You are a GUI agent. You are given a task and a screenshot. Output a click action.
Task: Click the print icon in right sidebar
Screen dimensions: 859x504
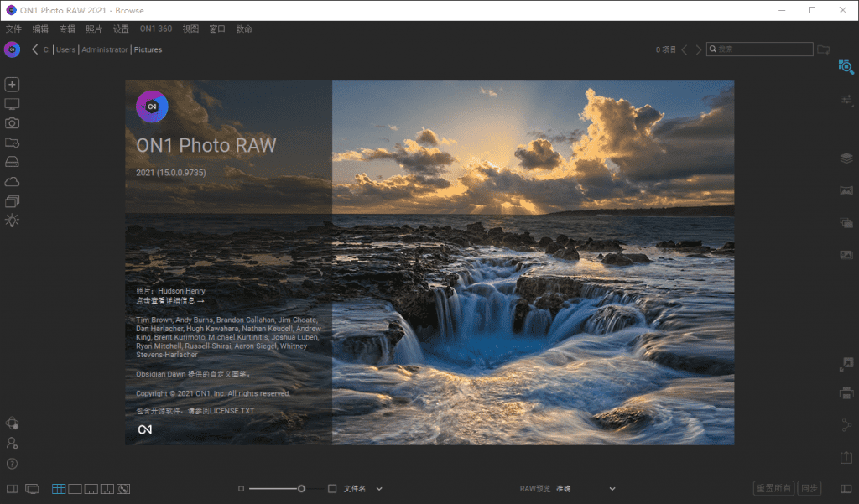(846, 393)
